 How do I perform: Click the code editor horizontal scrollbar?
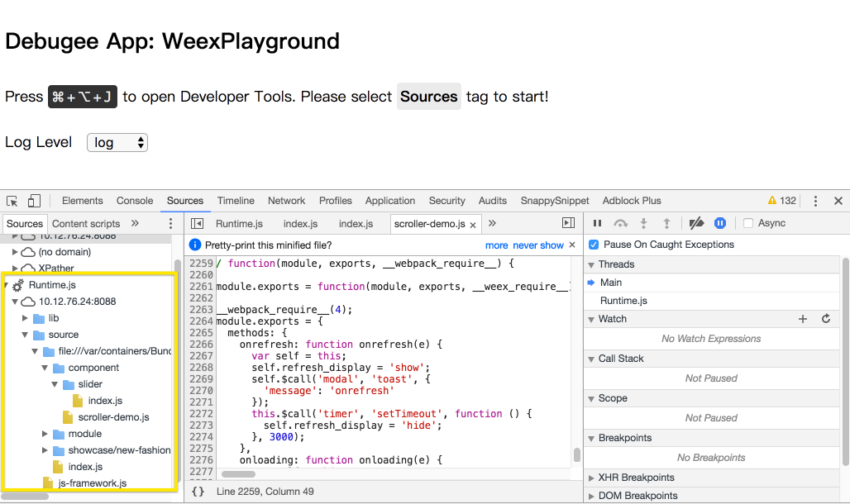pos(238,474)
